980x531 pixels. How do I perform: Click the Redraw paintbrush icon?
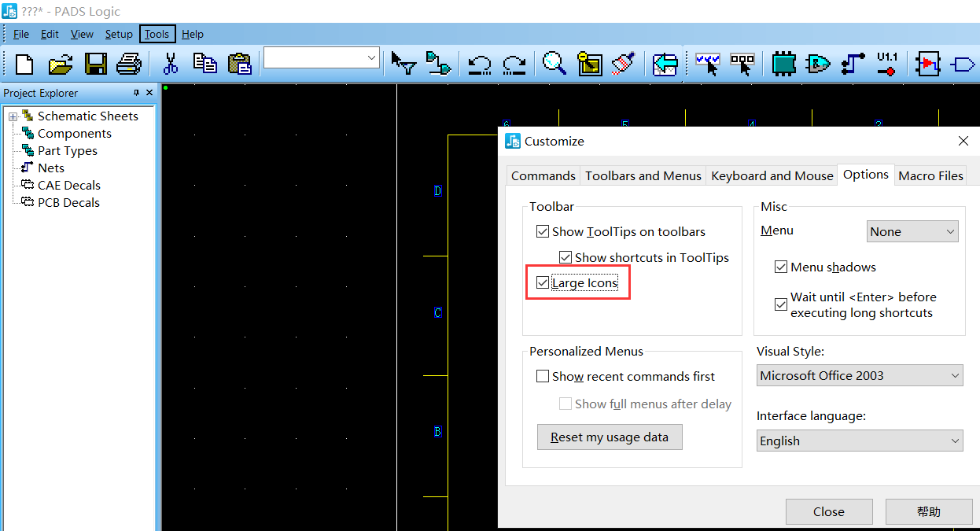[624, 64]
